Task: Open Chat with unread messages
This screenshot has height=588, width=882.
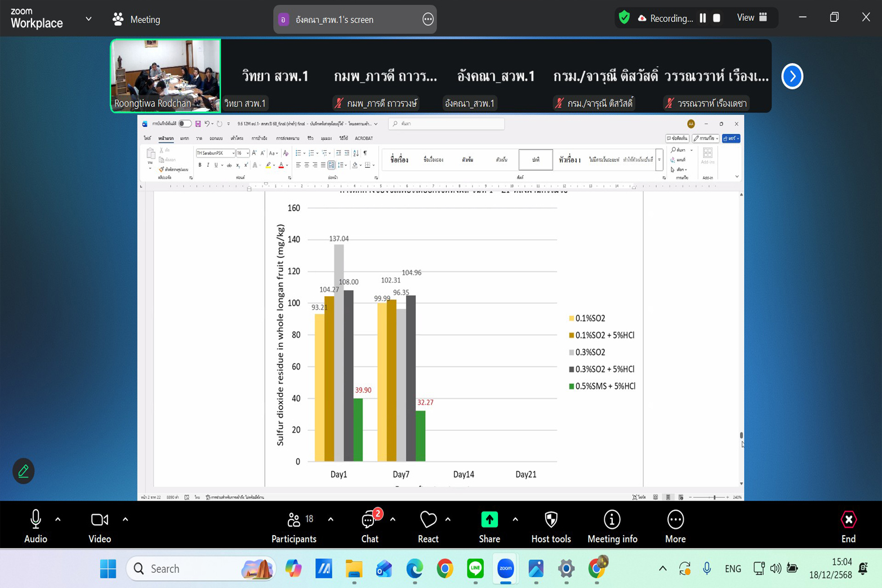Action: (369, 520)
